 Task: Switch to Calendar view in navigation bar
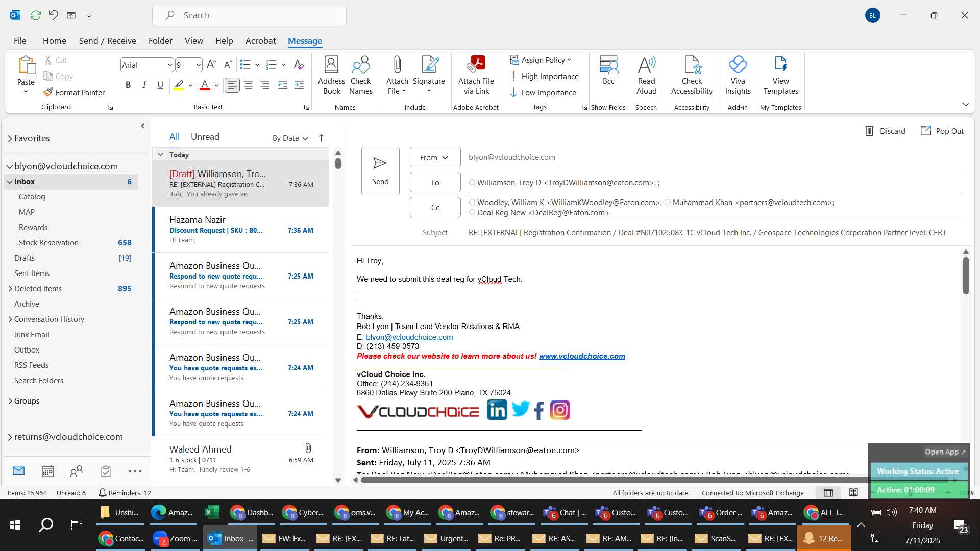coord(47,471)
